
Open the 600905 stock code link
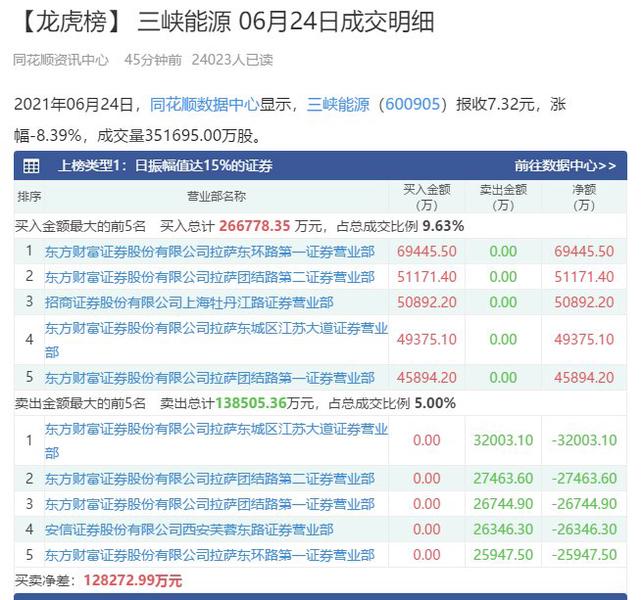(x=412, y=105)
